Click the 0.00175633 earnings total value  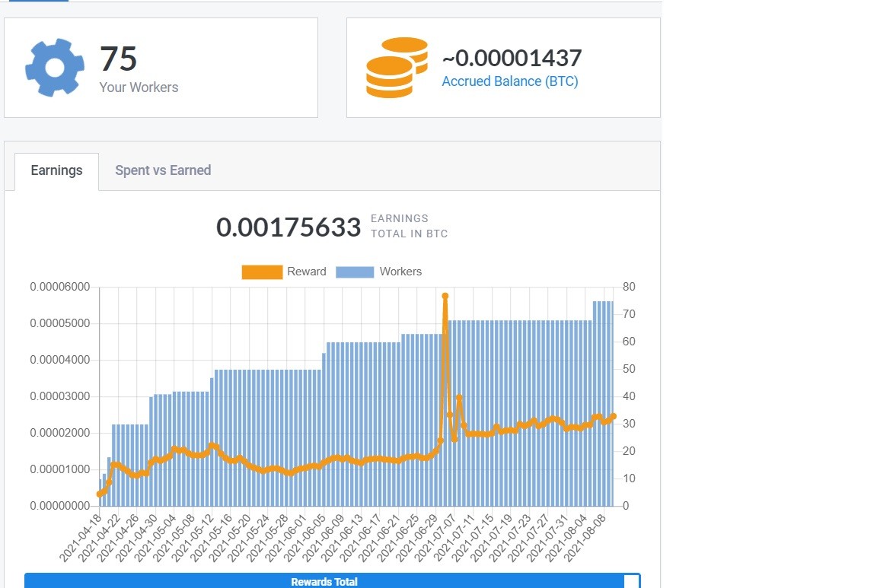pyautogui.click(x=289, y=227)
